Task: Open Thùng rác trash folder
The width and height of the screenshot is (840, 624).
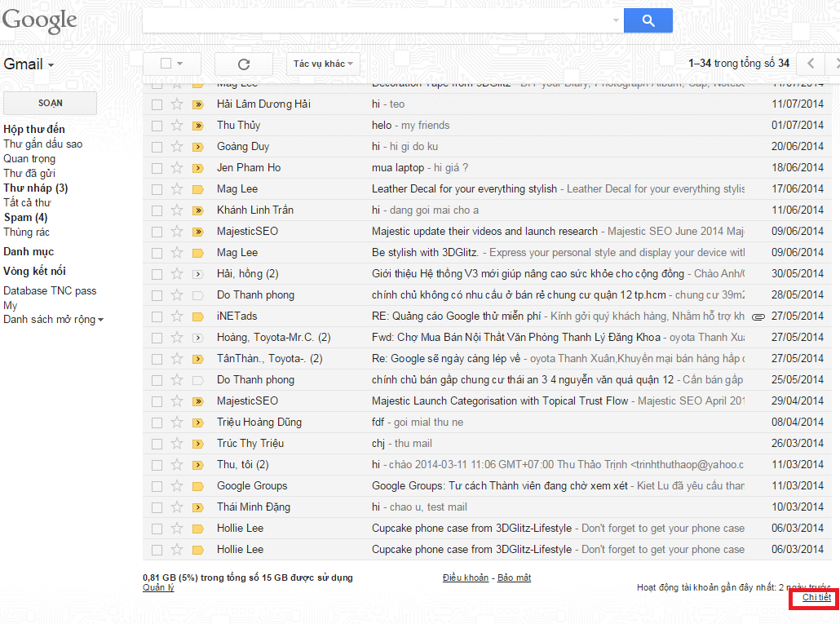Action: click(26, 232)
